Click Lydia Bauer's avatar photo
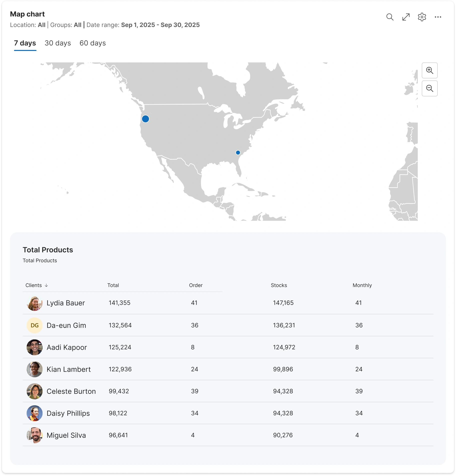The width and height of the screenshot is (456, 476). click(x=34, y=303)
